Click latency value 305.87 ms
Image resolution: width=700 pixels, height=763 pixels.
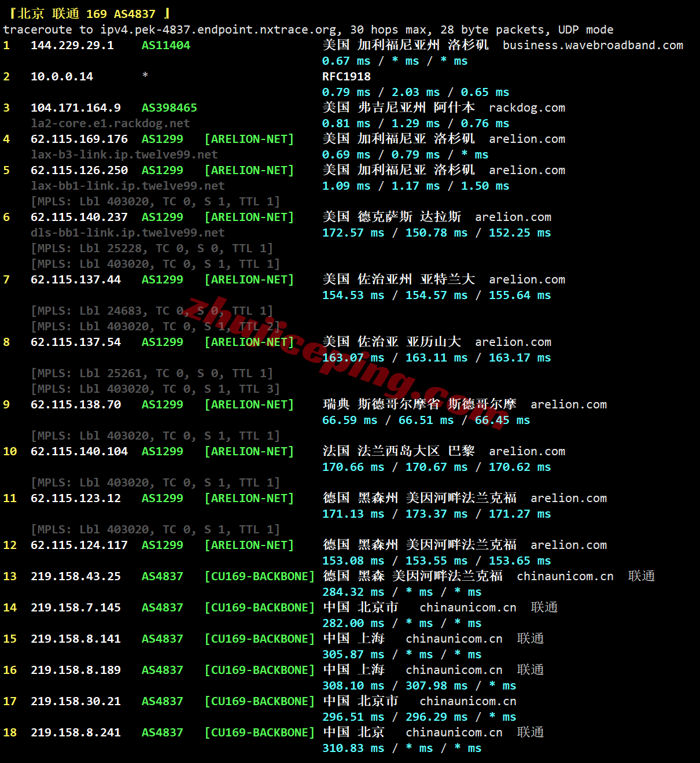(353, 654)
